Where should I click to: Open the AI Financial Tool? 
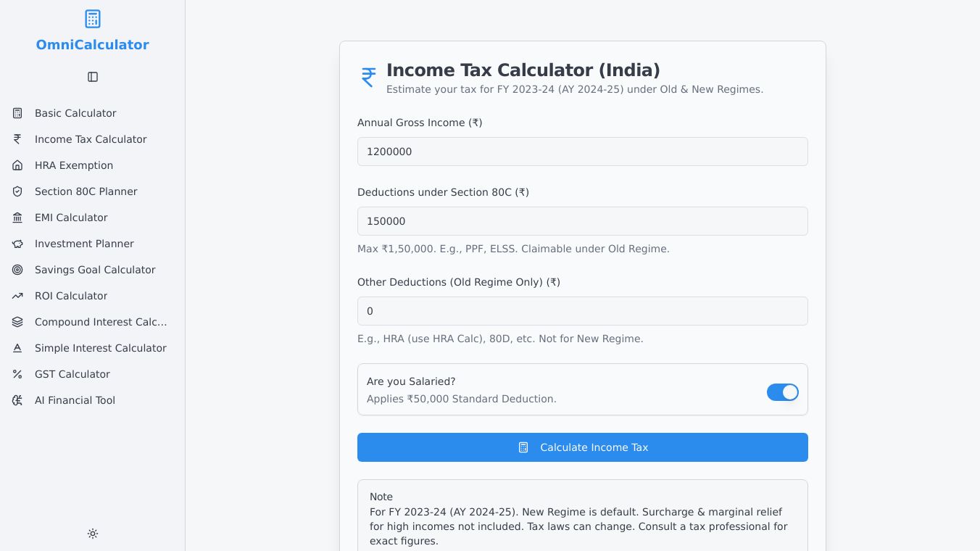(75, 400)
